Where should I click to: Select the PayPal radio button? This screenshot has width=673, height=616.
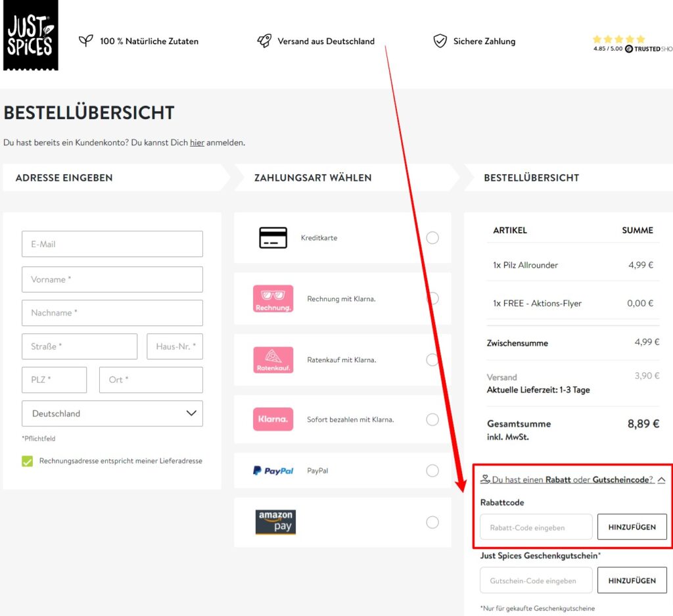pos(432,471)
